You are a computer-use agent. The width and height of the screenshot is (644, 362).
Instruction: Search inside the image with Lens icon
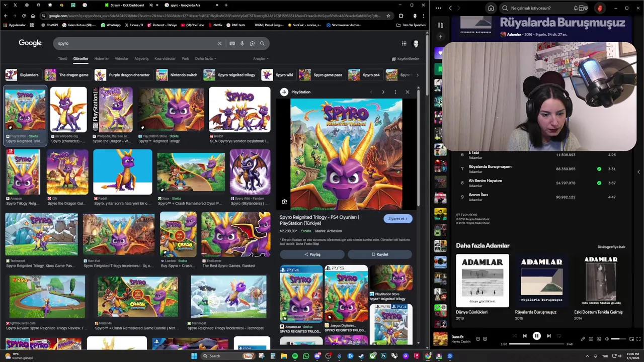point(284,202)
